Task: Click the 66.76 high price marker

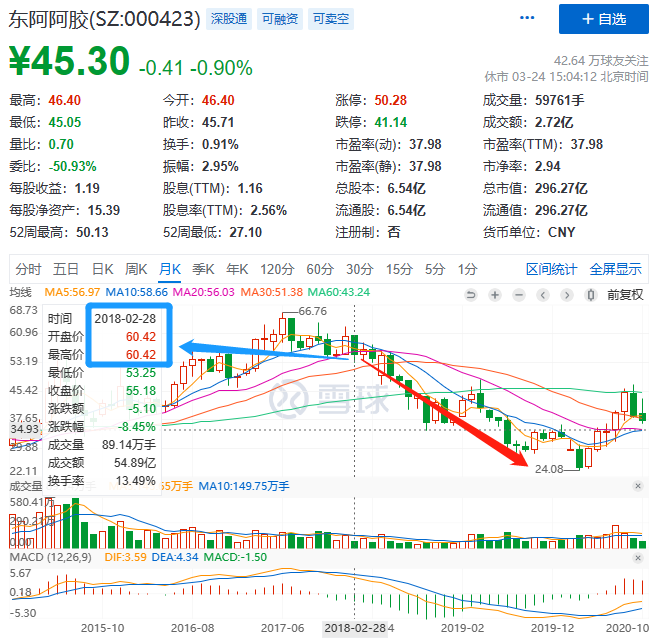Action: tap(312, 311)
